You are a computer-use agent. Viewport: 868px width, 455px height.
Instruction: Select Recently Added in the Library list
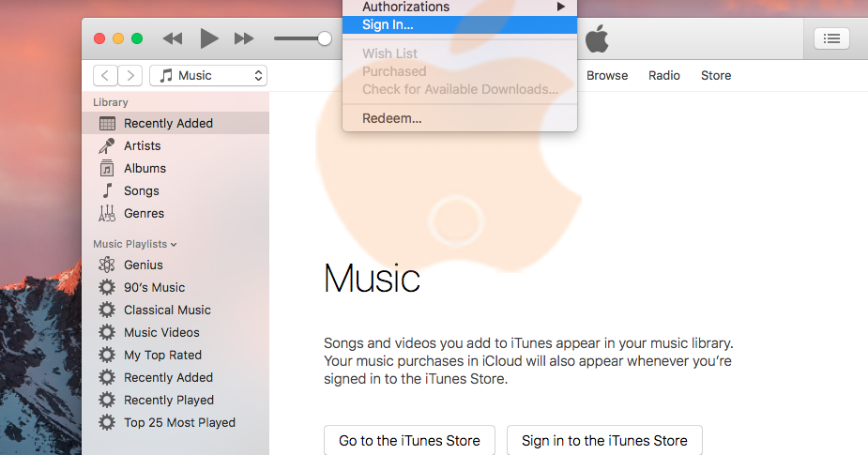pos(175,124)
